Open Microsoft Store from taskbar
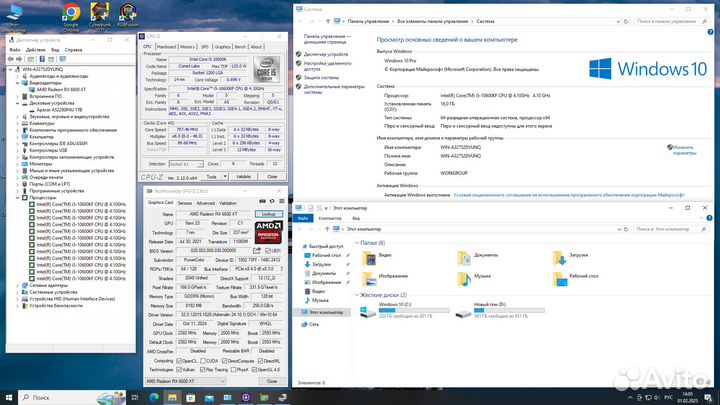This screenshot has height=405, width=720. click(x=191, y=397)
